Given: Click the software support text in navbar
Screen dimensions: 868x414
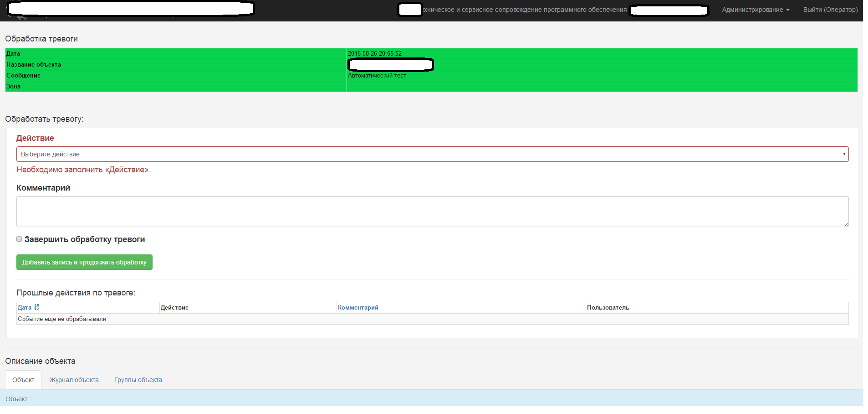Looking at the screenshot, I should (525, 10).
